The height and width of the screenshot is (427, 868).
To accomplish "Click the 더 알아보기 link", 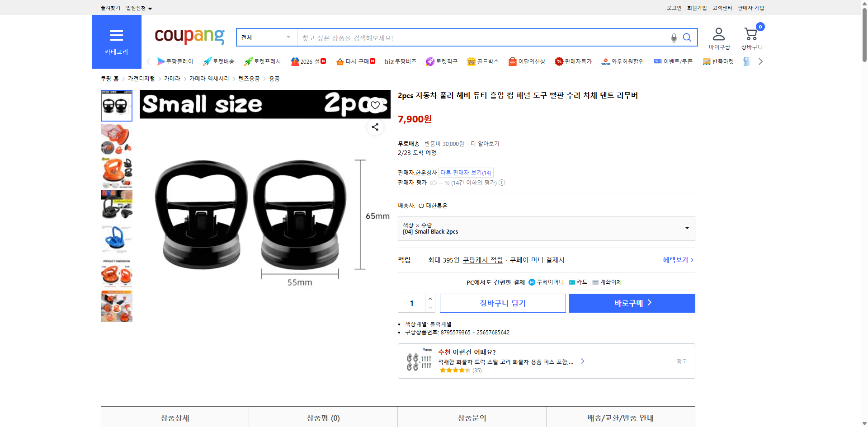I will click(x=485, y=143).
